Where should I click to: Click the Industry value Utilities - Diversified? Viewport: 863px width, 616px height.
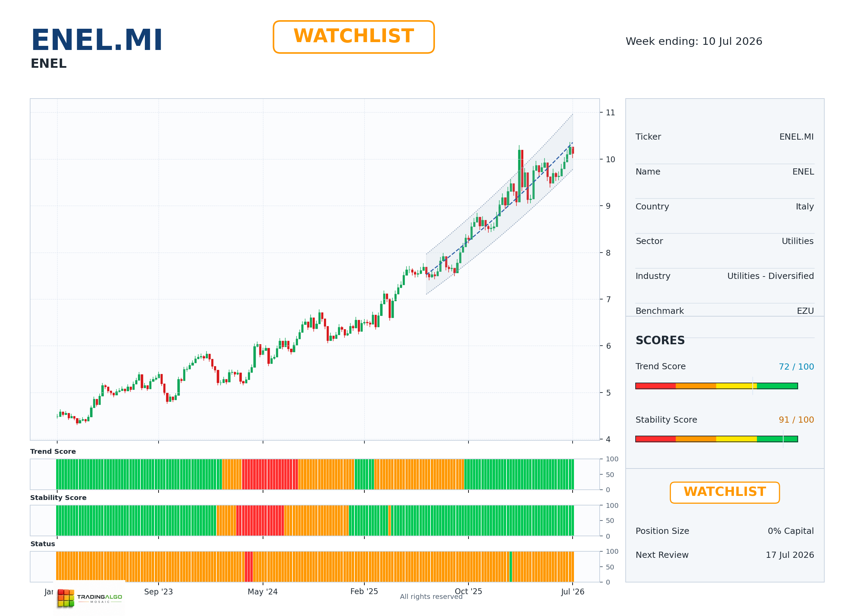pyautogui.click(x=771, y=276)
